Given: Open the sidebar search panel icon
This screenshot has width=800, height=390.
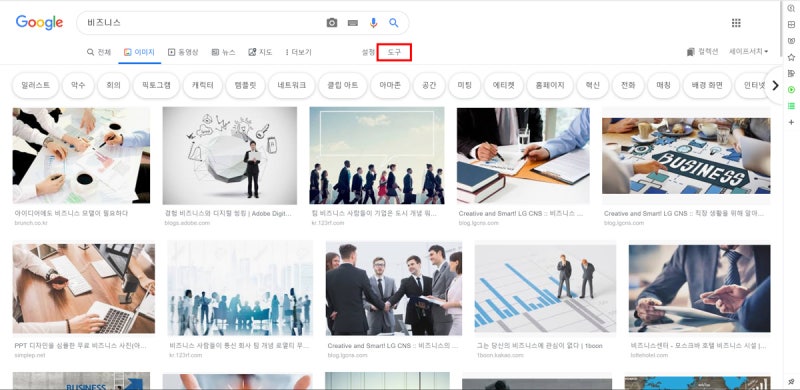Looking at the screenshot, I should [x=791, y=8].
